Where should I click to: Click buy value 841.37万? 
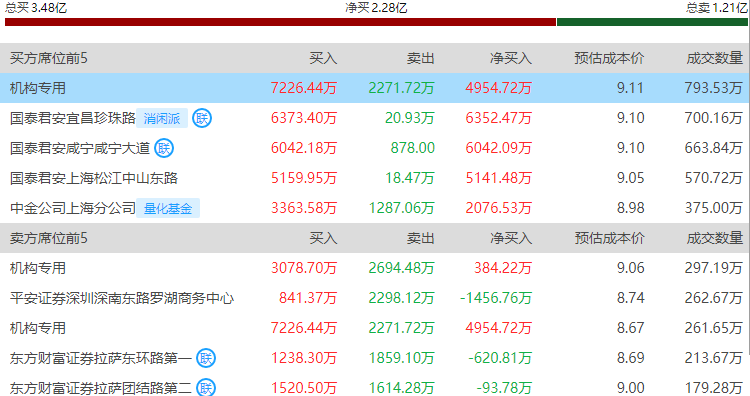[x=308, y=298]
